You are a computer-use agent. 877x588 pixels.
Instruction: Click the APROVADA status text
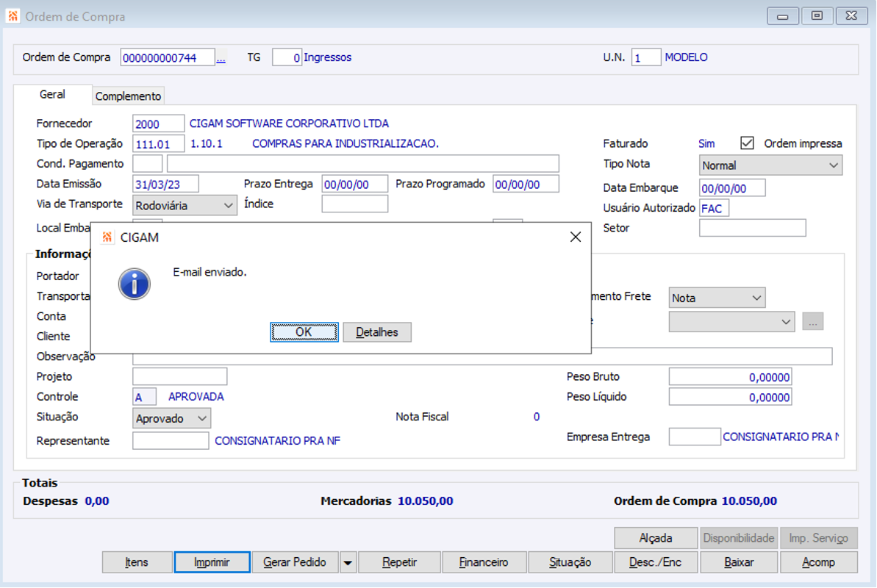click(x=196, y=397)
